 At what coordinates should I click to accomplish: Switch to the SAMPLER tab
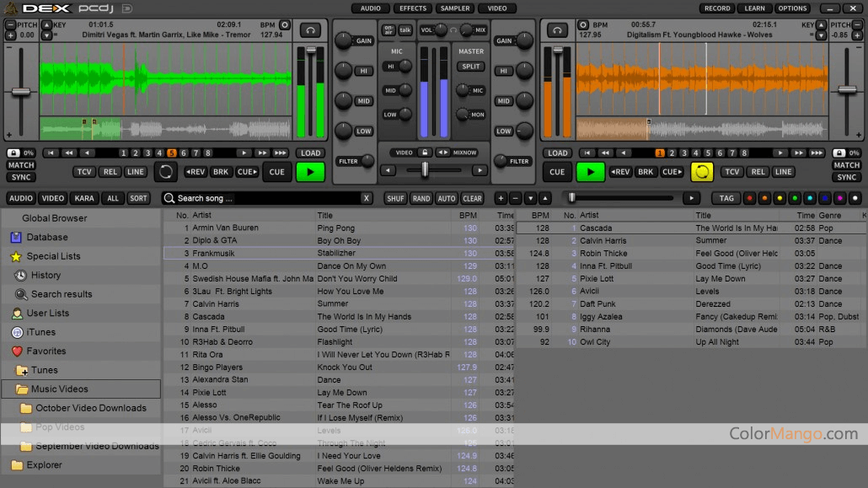coord(455,8)
